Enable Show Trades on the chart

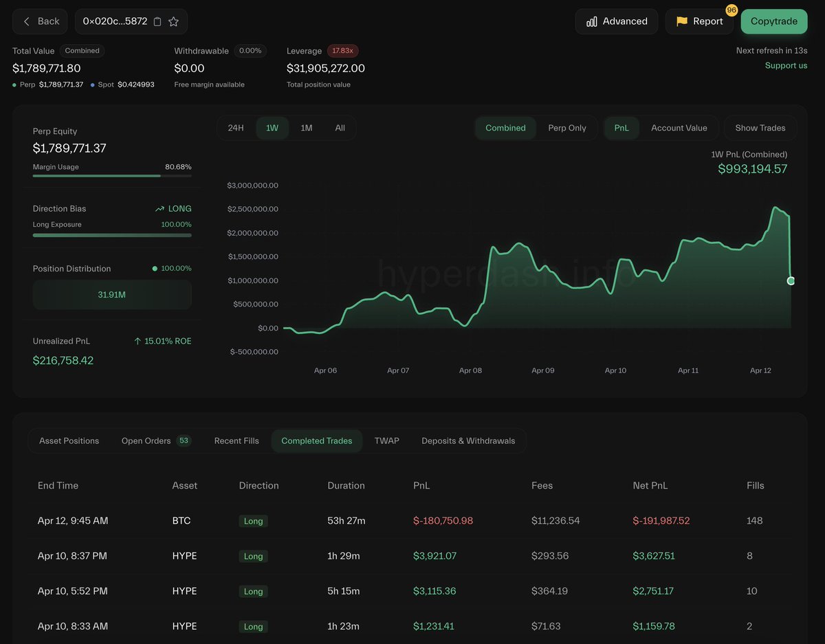[x=760, y=128]
